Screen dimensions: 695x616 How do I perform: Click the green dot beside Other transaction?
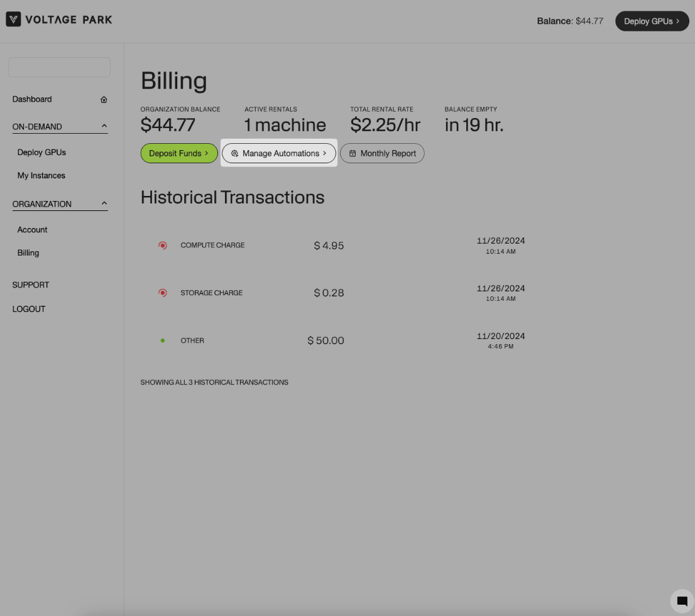[163, 340]
